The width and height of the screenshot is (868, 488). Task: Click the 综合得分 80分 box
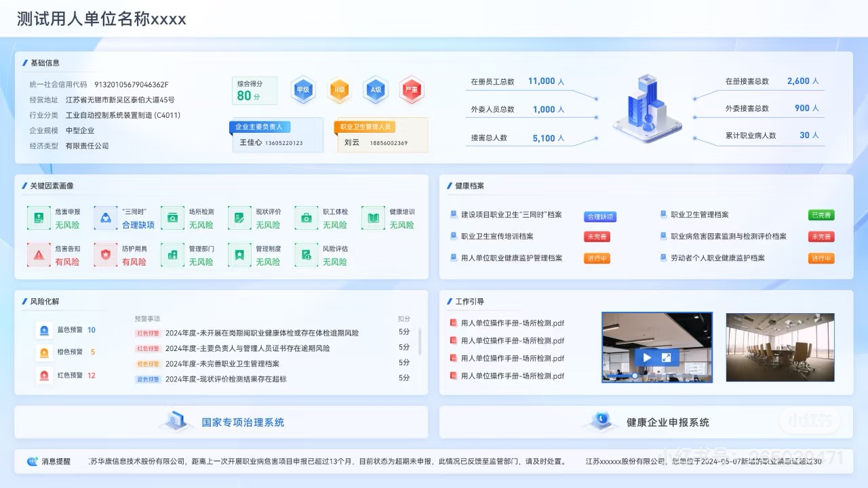(254, 90)
